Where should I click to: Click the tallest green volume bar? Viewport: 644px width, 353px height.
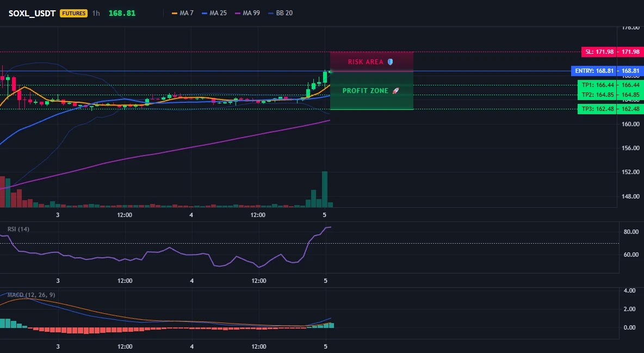[x=325, y=189]
